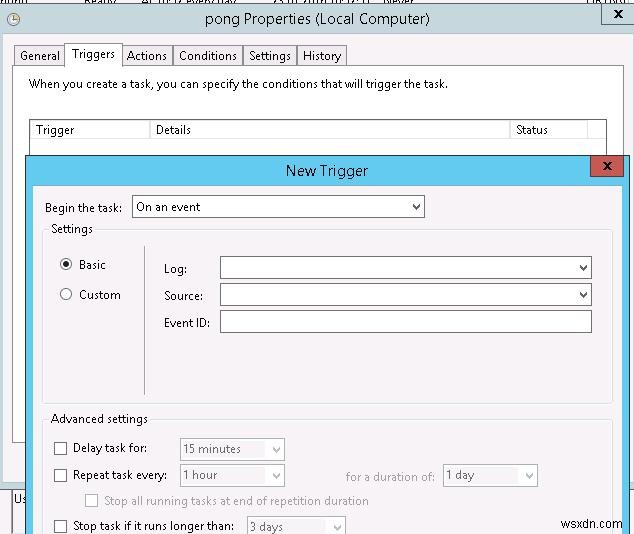
Task: Switch to the General tab
Action: (x=40, y=56)
